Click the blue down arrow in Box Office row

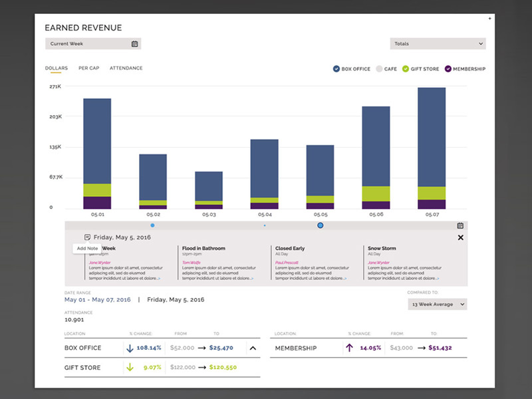coord(130,348)
